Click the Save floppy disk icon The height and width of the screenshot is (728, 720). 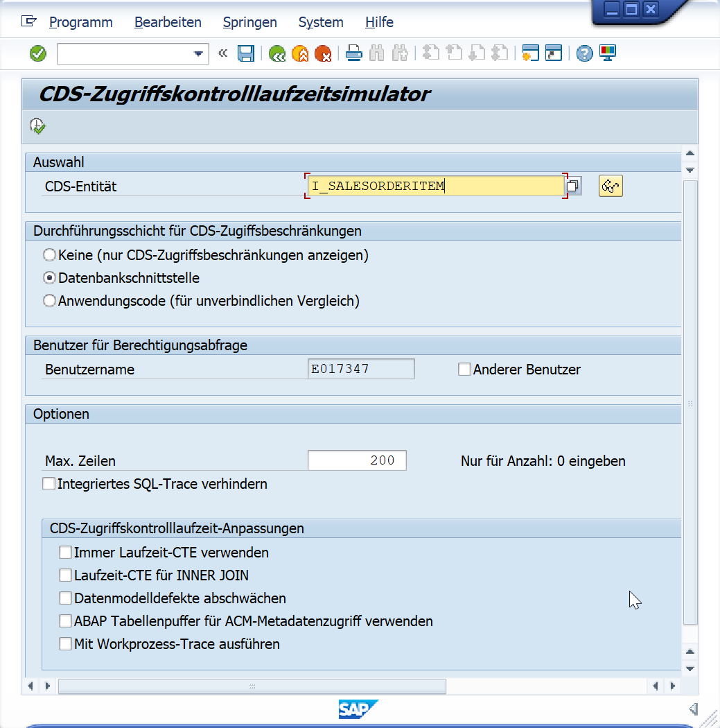[245, 53]
